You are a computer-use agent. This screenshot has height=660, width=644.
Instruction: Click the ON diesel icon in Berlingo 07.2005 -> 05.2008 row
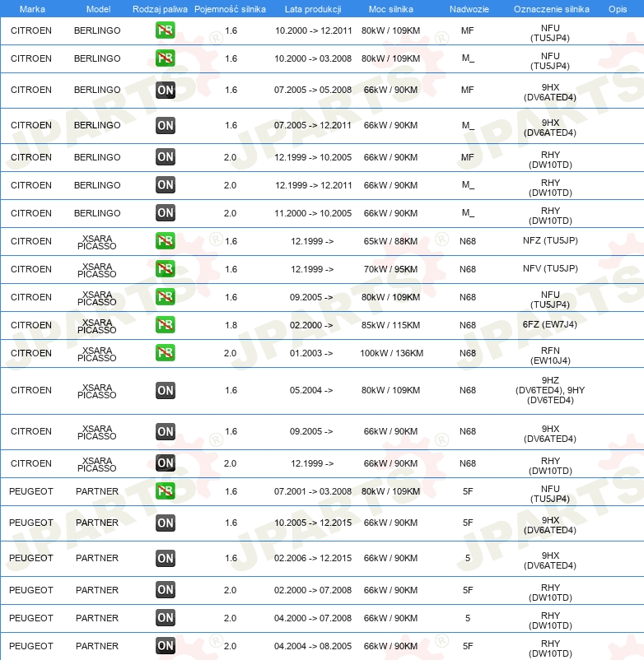click(165, 90)
